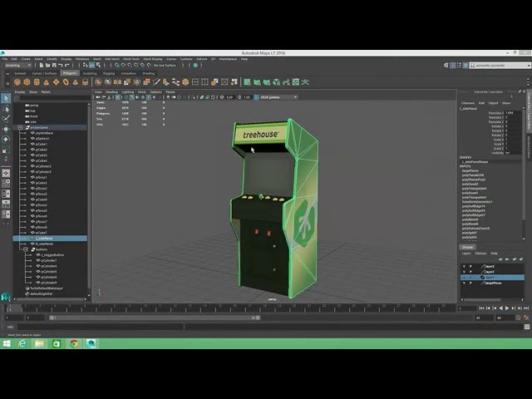Toggle the P playback box of largePieces layer
Viewport: 532px width, 399px height.
click(x=470, y=283)
